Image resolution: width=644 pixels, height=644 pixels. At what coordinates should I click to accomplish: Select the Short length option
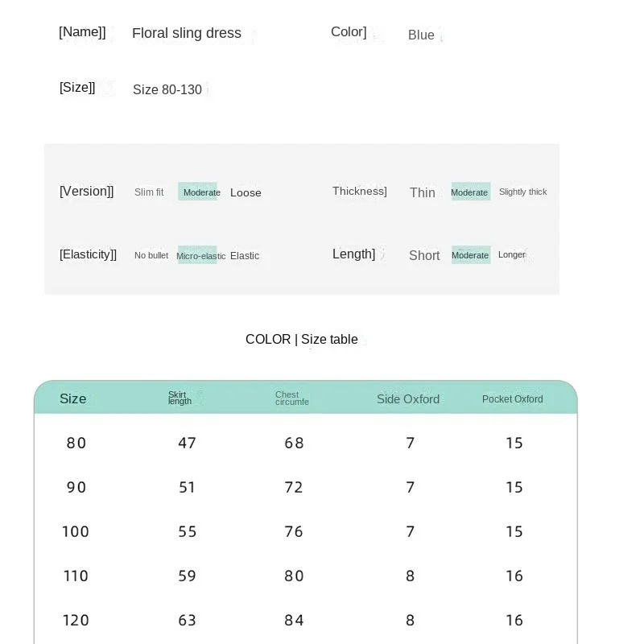coord(424,255)
